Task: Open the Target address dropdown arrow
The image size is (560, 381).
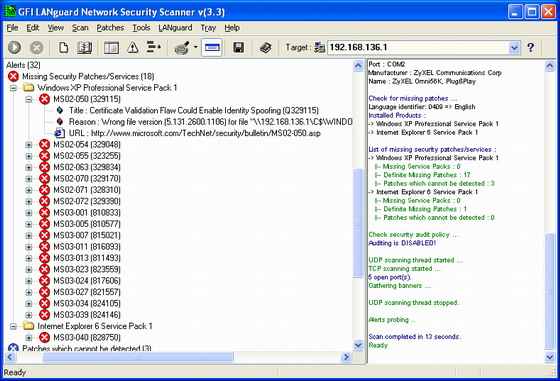Action: pyautogui.click(x=514, y=47)
